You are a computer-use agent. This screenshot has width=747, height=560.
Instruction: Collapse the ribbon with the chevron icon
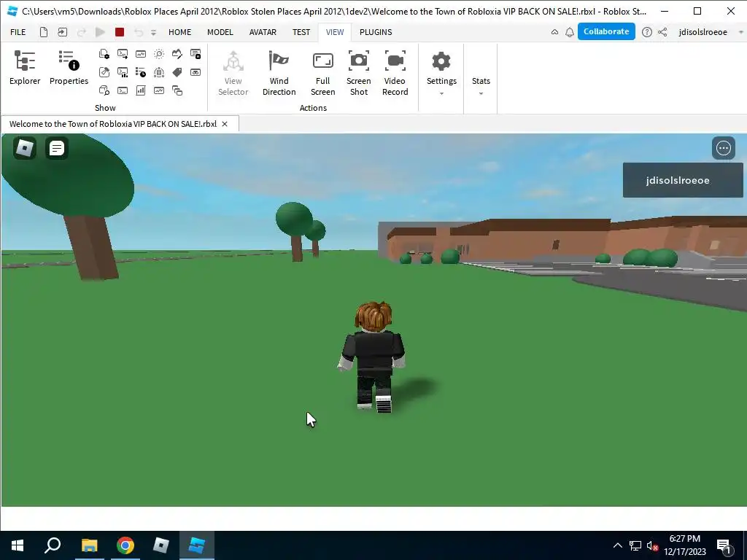(x=554, y=32)
